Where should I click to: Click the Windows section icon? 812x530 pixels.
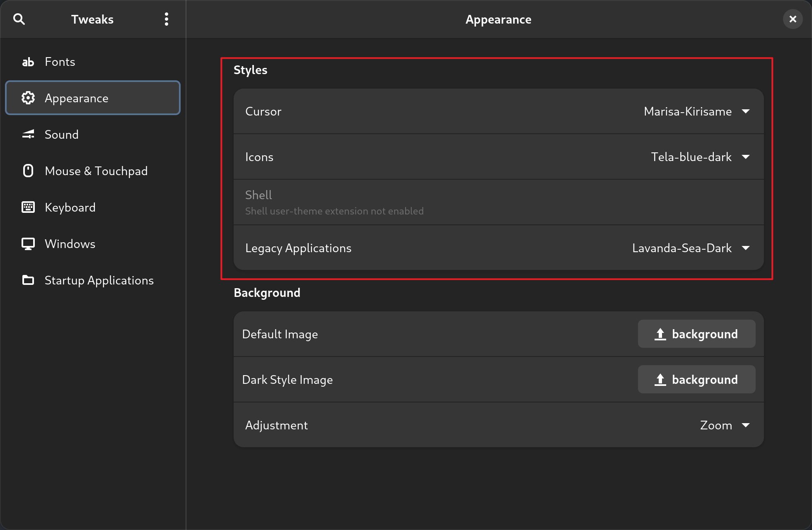point(27,244)
